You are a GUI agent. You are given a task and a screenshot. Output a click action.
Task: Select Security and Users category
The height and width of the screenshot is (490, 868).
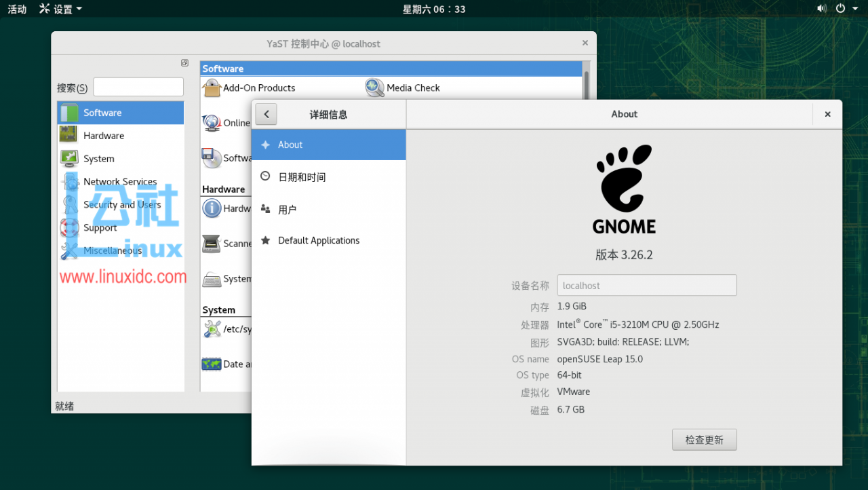tap(121, 204)
